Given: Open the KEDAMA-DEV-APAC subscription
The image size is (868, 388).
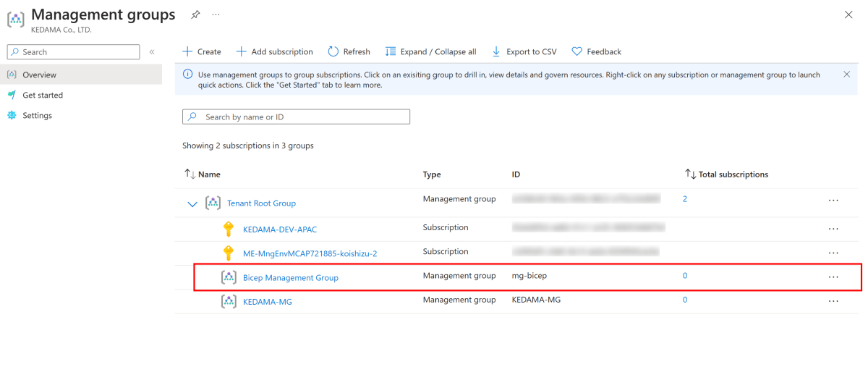Looking at the screenshot, I should tap(280, 229).
